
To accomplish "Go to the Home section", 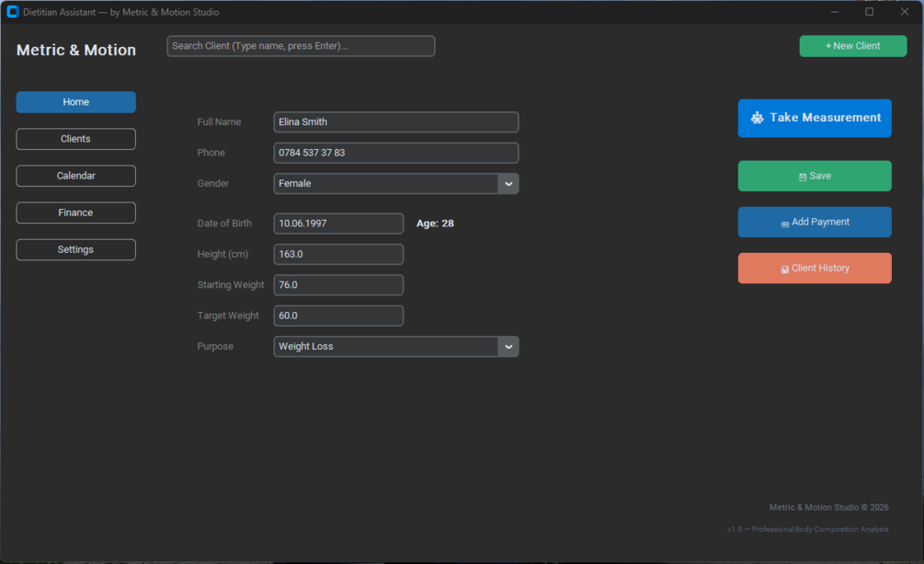I will [76, 102].
